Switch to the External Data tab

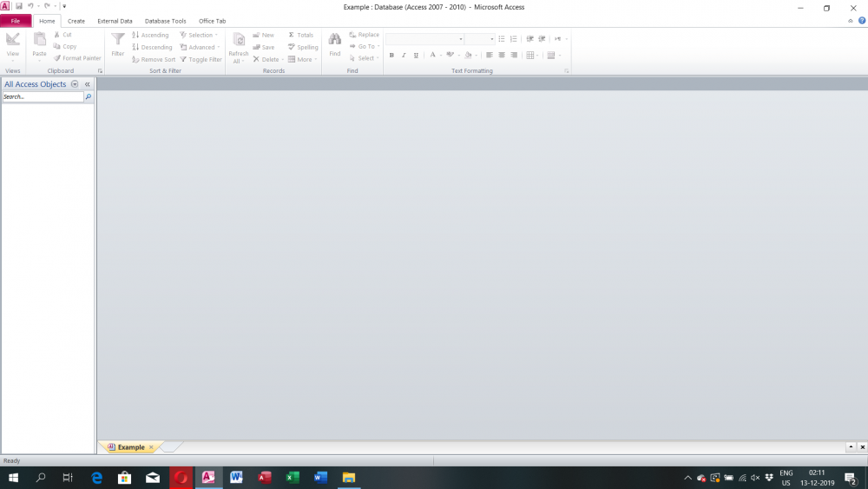(x=115, y=21)
